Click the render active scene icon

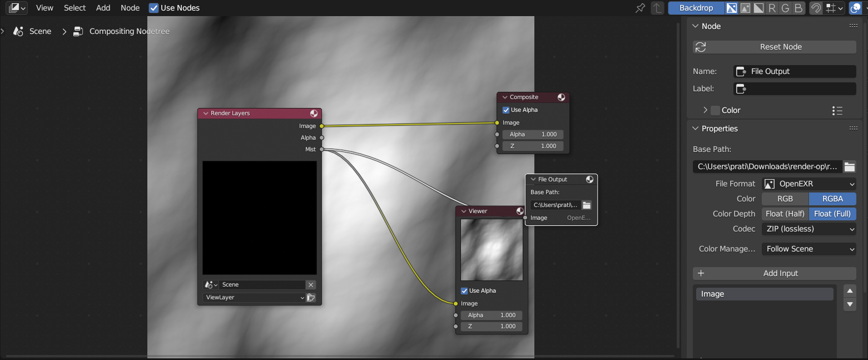click(311, 297)
